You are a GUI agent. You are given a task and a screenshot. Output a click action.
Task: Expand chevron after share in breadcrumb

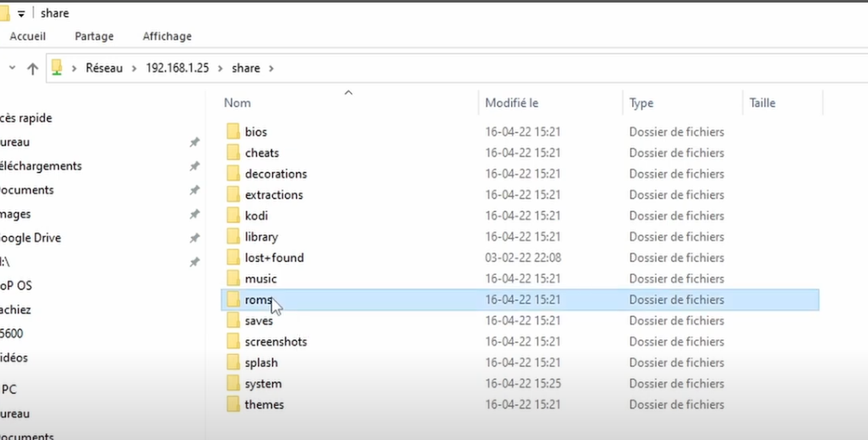click(272, 68)
